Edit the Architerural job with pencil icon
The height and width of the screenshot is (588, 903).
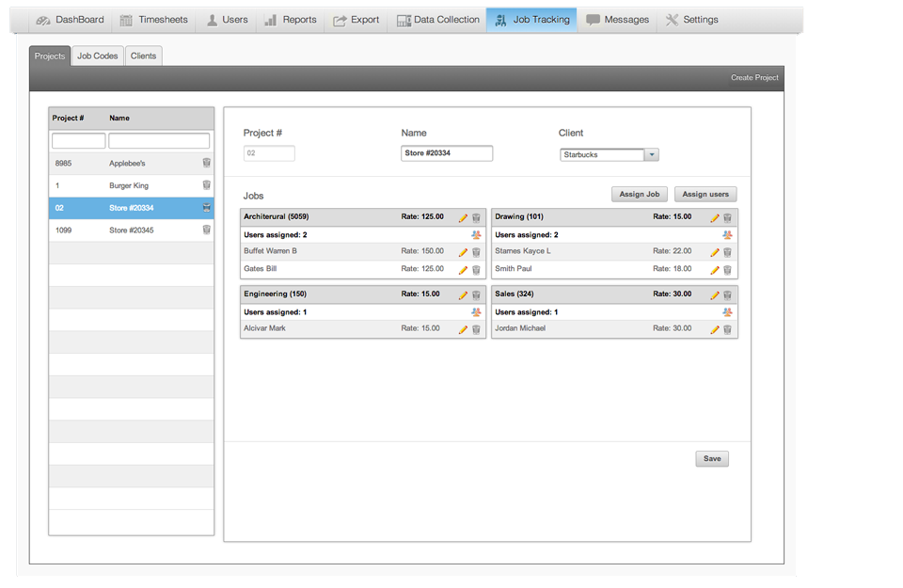pos(463,217)
